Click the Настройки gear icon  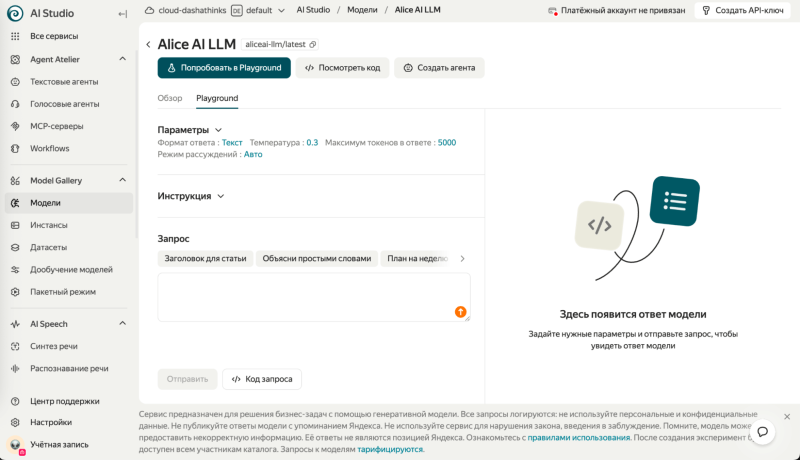click(15, 422)
